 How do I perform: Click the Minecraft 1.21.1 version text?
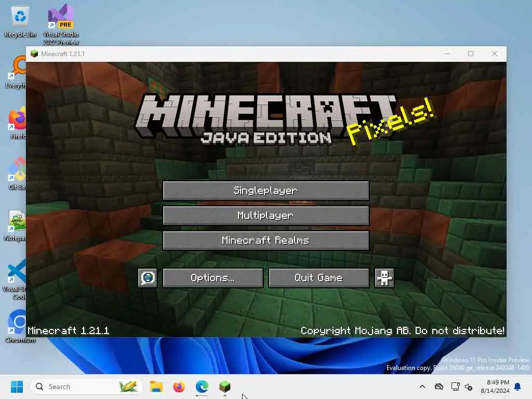tap(68, 330)
